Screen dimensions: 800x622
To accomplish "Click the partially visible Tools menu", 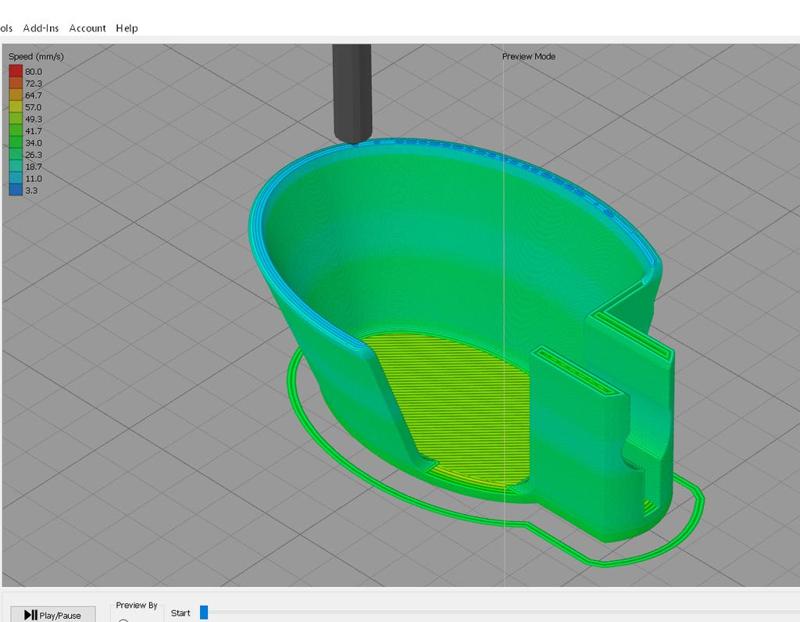I will tap(6, 28).
